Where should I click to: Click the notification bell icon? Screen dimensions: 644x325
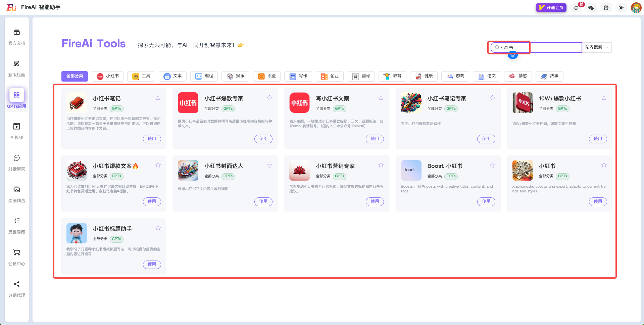576,8
